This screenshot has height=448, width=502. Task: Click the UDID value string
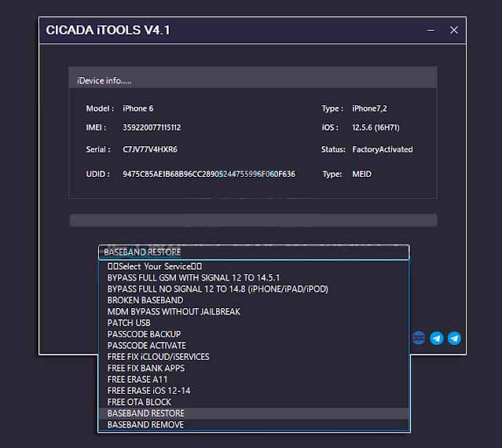[x=209, y=174]
